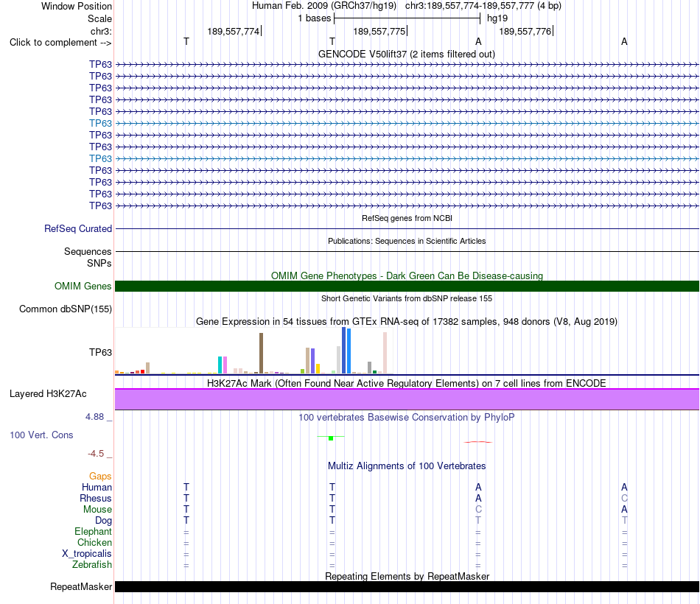Select the Chicken alignment row label

[94, 542]
